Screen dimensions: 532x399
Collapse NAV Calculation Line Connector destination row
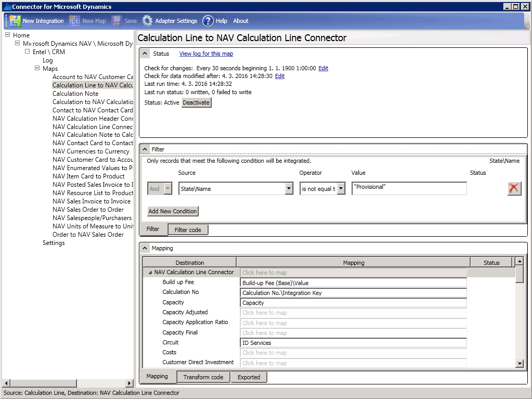point(150,273)
